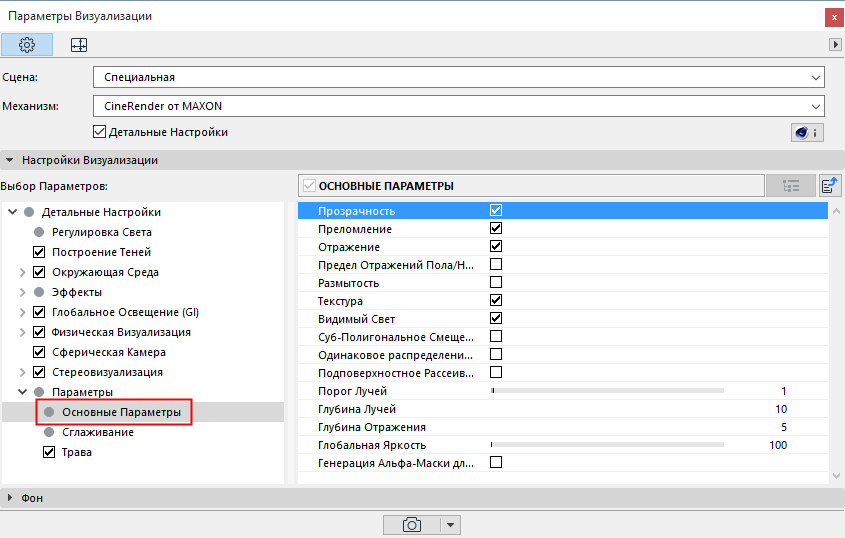Select Сглаживание tree item
The height and width of the screenshot is (538, 845).
[x=98, y=432]
